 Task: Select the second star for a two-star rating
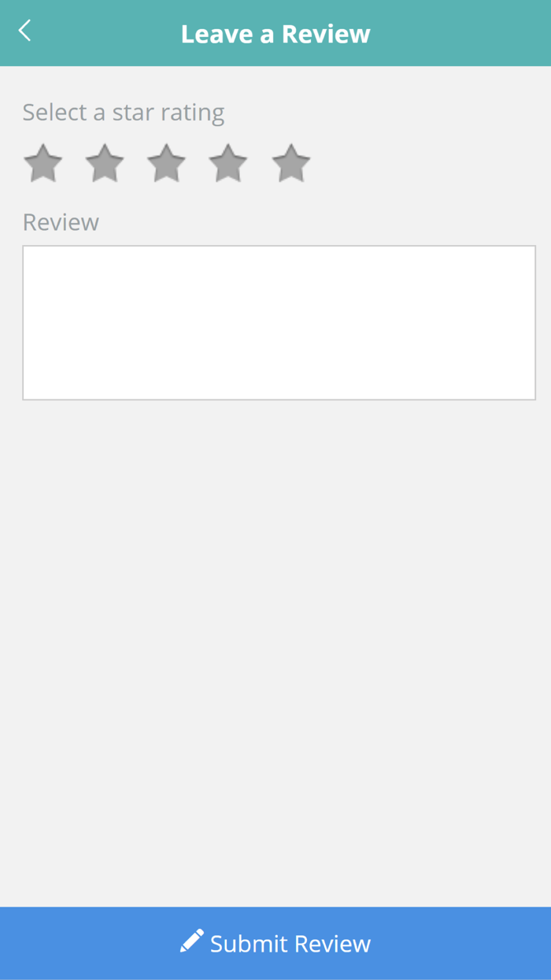[105, 163]
